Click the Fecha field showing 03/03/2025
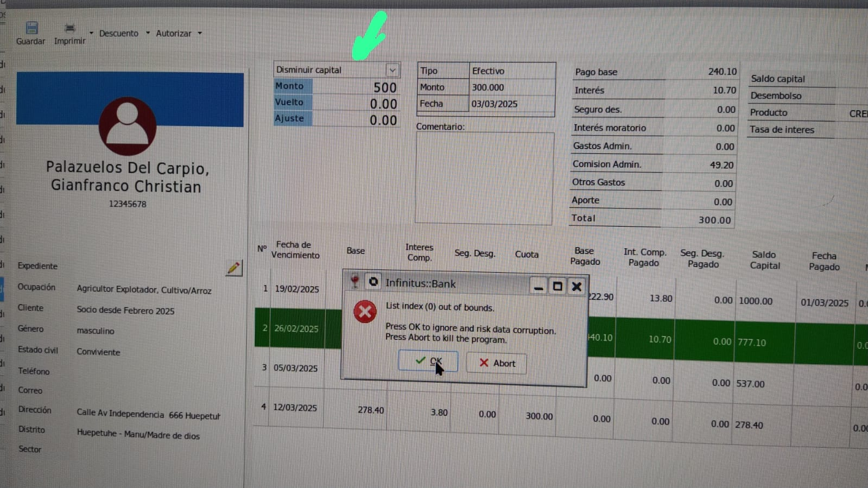The image size is (868, 488). coord(510,104)
